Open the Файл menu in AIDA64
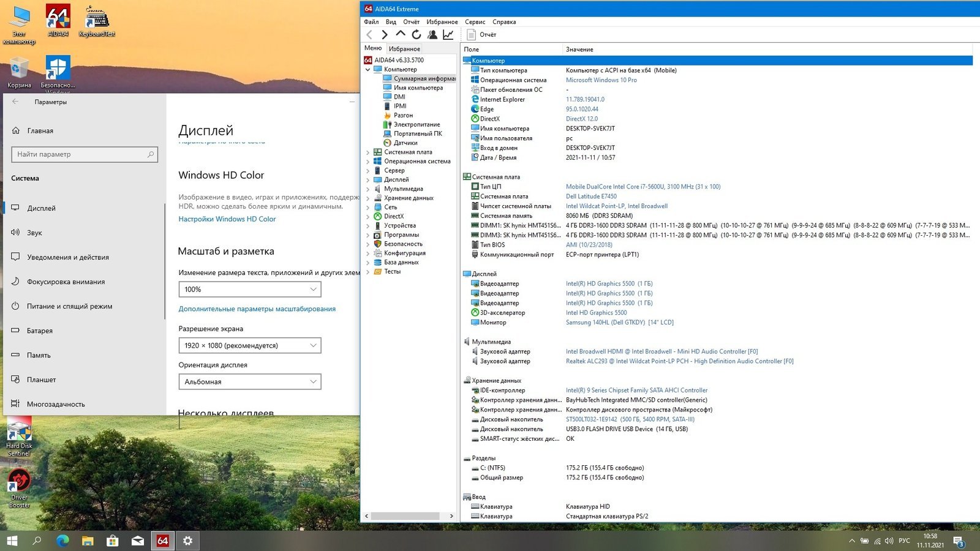This screenshot has height=551, width=980. 371,22
